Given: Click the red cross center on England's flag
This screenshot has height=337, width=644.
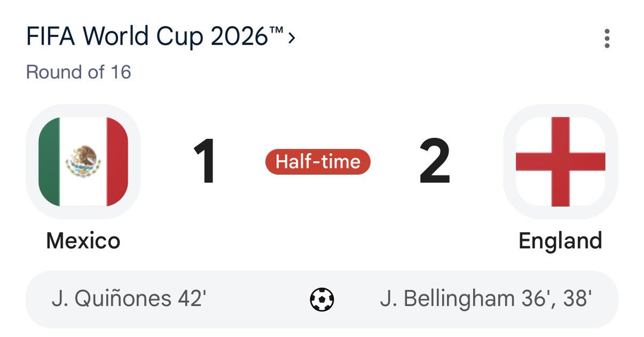Looking at the screenshot, I should 561,162.
